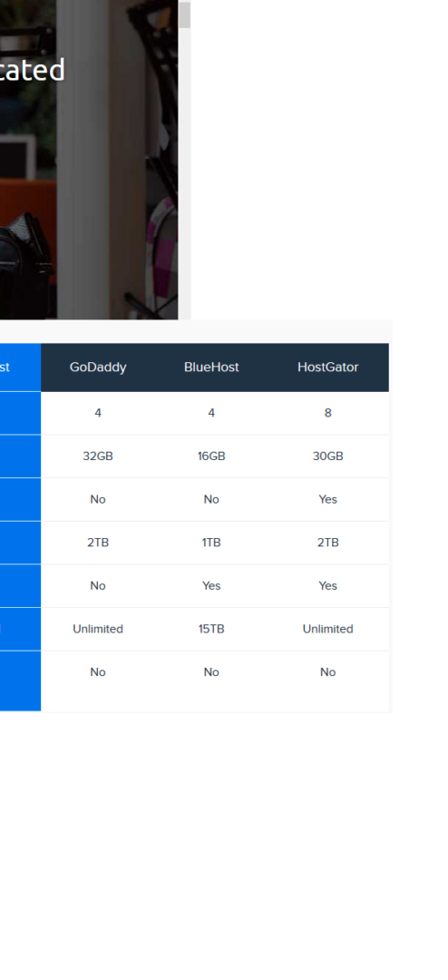448x980 pixels.
Task: Select the BlueHost column header
Action: 211,367
